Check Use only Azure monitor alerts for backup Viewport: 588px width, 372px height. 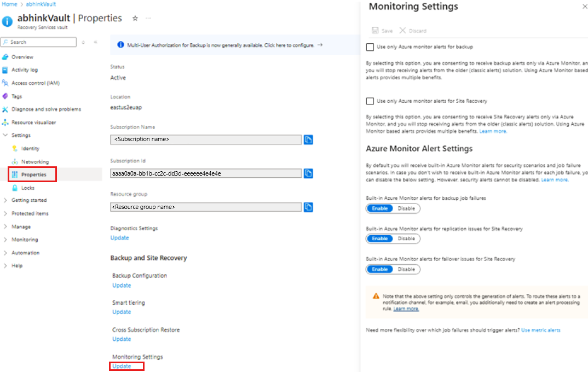370,47
